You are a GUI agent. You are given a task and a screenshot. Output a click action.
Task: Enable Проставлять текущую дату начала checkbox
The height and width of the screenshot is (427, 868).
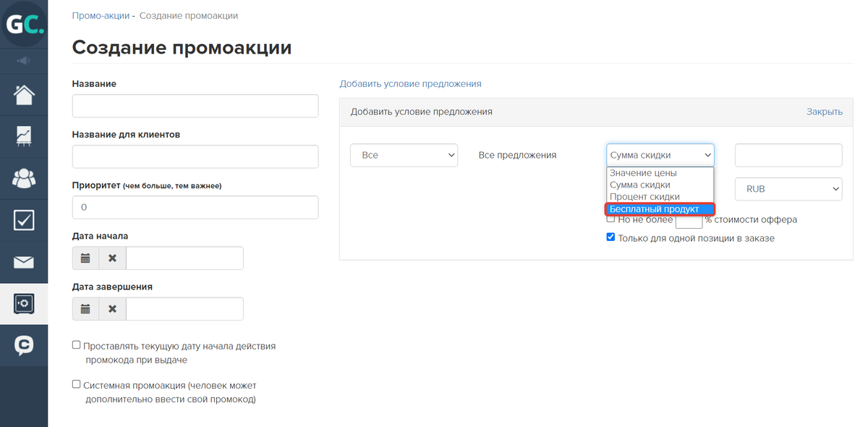pyautogui.click(x=77, y=346)
